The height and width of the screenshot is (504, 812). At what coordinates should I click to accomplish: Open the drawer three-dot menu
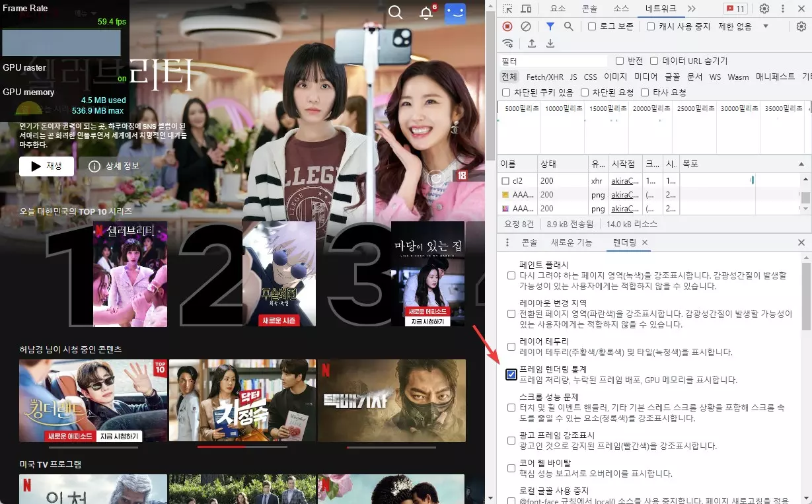[x=507, y=242]
